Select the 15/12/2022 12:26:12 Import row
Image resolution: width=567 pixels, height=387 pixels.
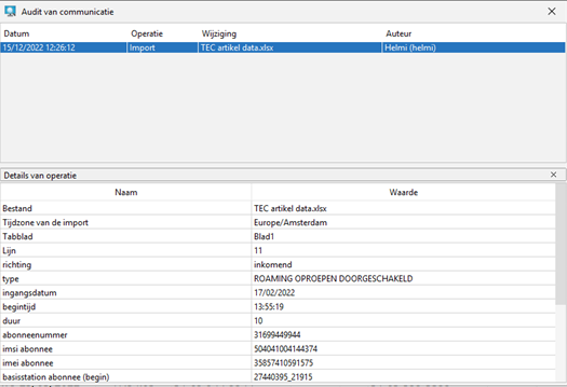[x=283, y=47]
